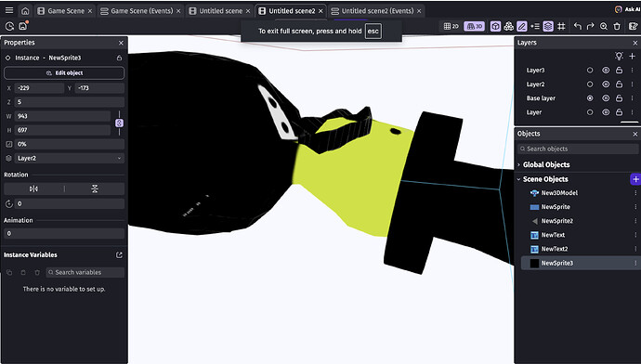641x364 pixels.
Task: Toggle the keep aspect ratio link
Action: tap(119, 123)
